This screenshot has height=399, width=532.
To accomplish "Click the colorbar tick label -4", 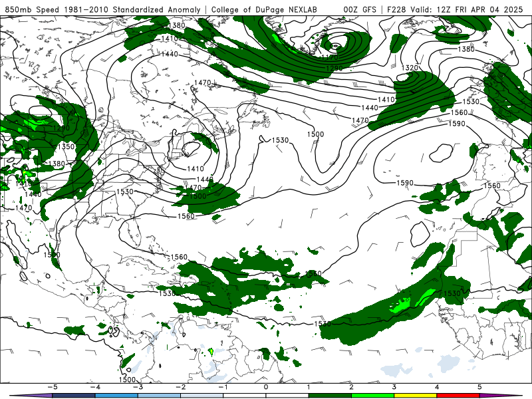I will pos(94,387).
